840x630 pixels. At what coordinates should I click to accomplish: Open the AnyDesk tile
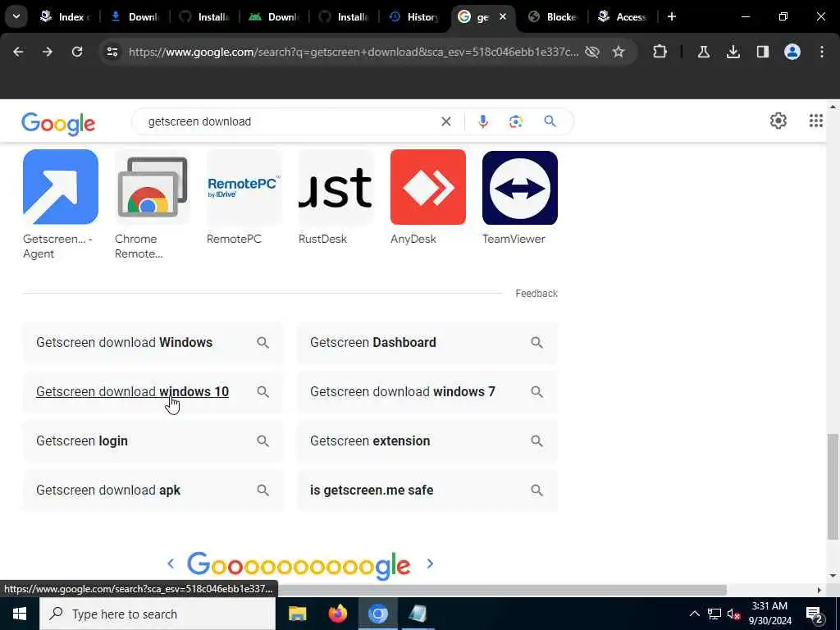click(427, 198)
